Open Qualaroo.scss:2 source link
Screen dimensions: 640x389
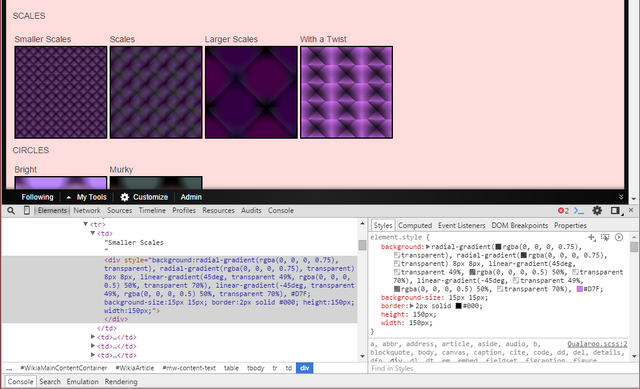[x=597, y=344]
